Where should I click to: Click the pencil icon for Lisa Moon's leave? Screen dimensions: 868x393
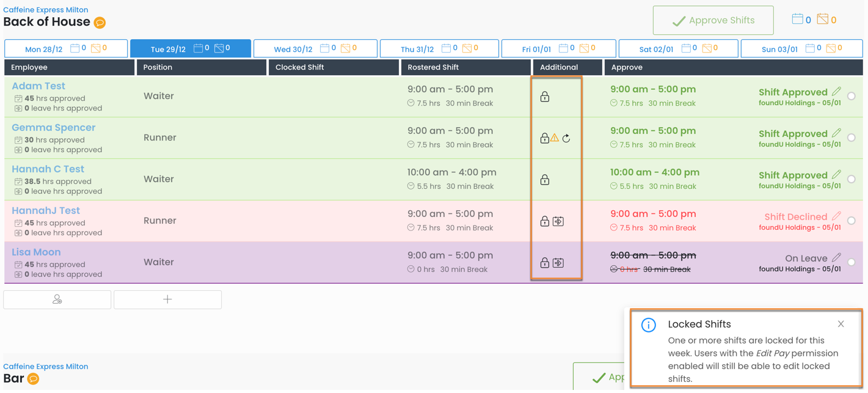pos(836,258)
